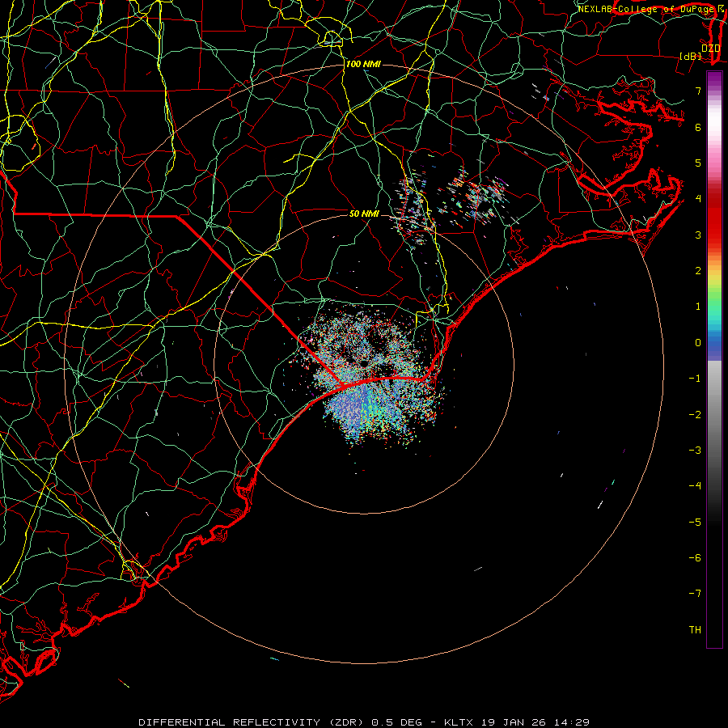Click the "DIFFERENTIAL REFLECTIVITY (ZDR)" title text
The width and height of the screenshot is (728, 728).
coord(252,722)
